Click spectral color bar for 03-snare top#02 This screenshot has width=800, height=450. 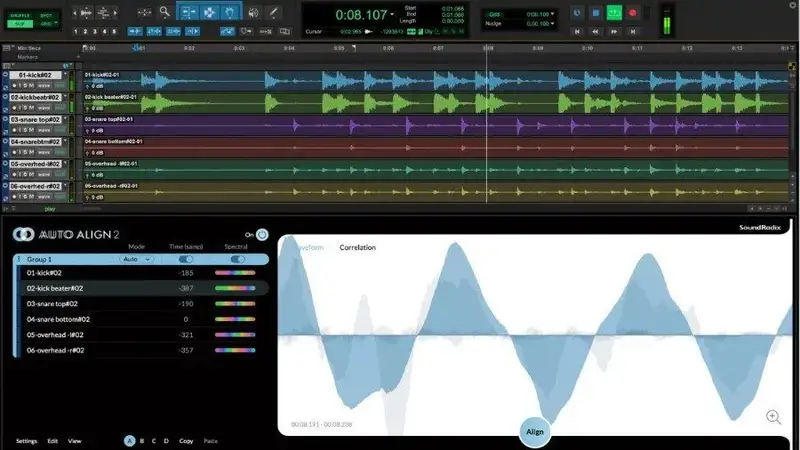[x=235, y=304]
